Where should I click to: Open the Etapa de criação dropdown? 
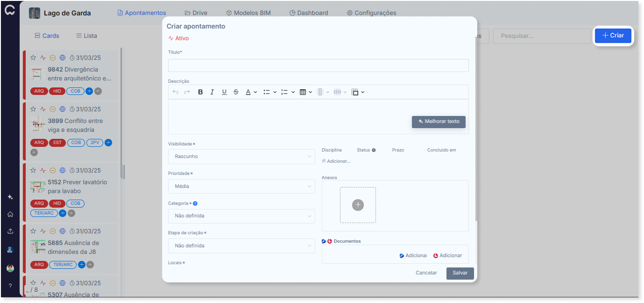coord(241,246)
